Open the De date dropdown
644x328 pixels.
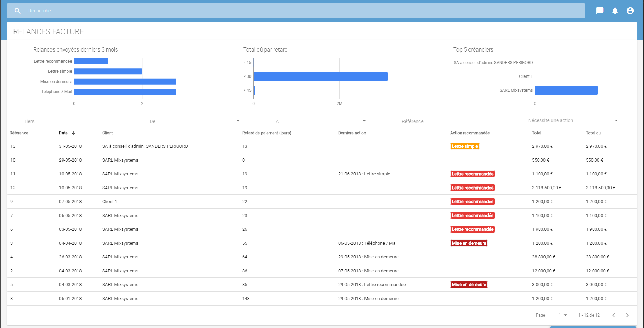pyautogui.click(x=196, y=121)
